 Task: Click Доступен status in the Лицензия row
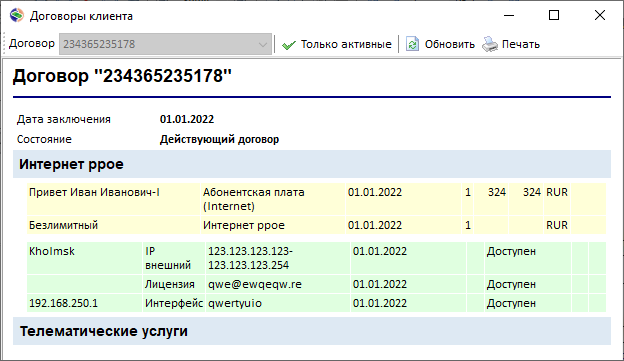pos(511,284)
